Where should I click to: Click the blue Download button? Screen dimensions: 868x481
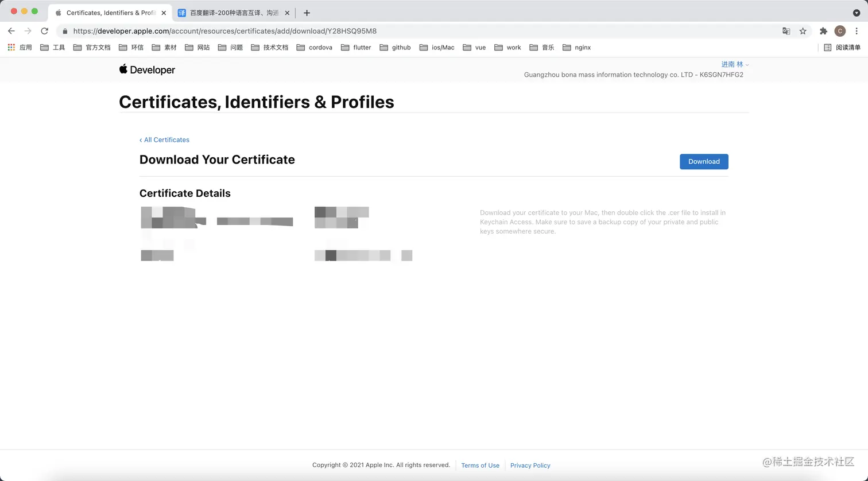[x=704, y=162]
